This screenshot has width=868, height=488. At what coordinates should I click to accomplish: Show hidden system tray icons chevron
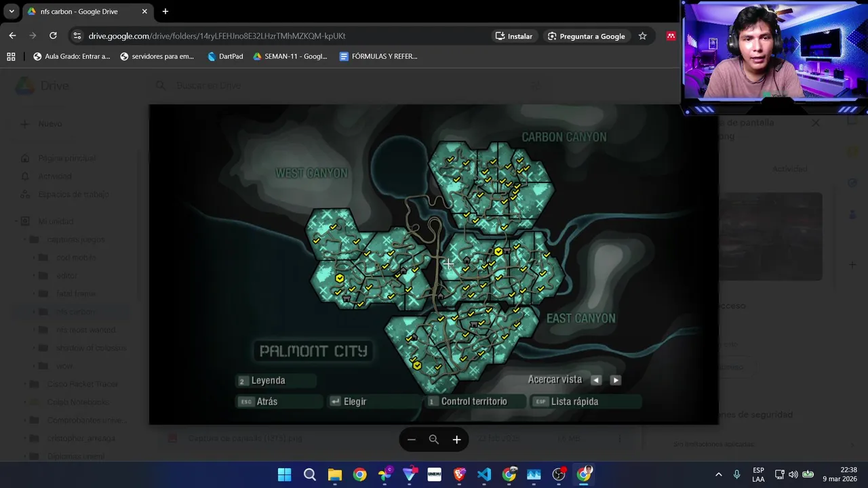[718, 474]
